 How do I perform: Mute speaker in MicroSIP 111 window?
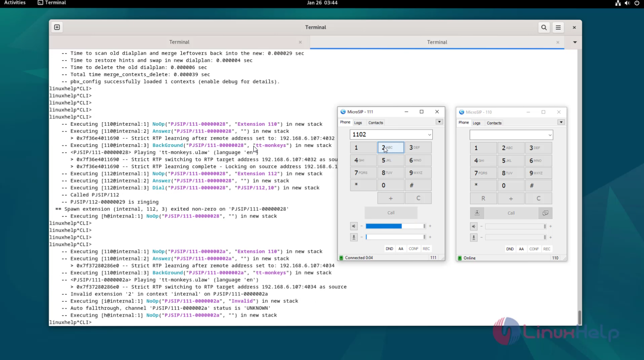point(354,226)
